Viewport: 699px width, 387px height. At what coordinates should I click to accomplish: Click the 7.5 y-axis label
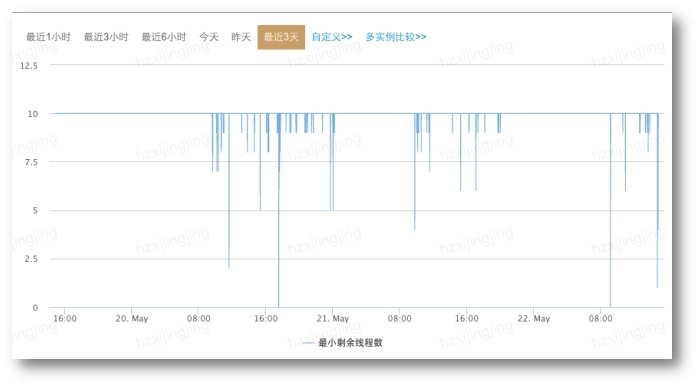click(31, 162)
